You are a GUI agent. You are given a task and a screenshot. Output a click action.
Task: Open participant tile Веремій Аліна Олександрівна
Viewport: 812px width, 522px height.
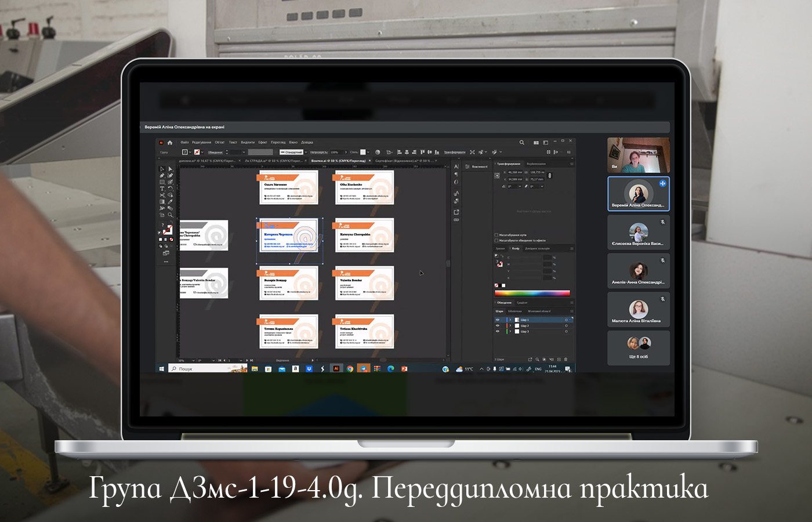pyautogui.click(x=639, y=194)
